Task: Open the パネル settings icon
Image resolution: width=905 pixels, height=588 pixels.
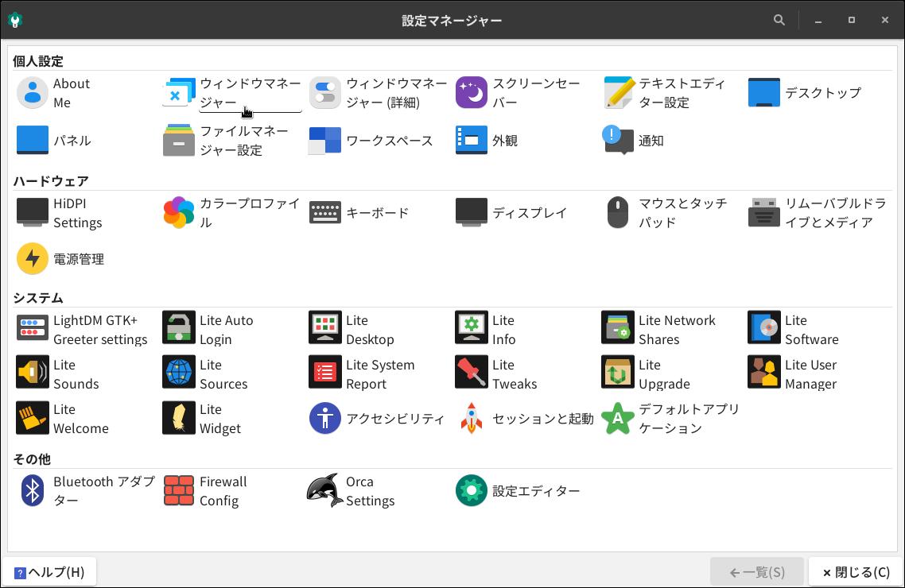Action: coord(33,141)
